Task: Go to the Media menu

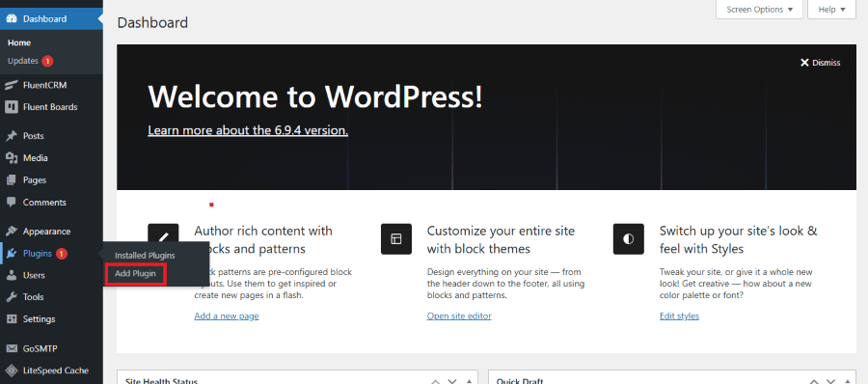Action: click(x=36, y=158)
